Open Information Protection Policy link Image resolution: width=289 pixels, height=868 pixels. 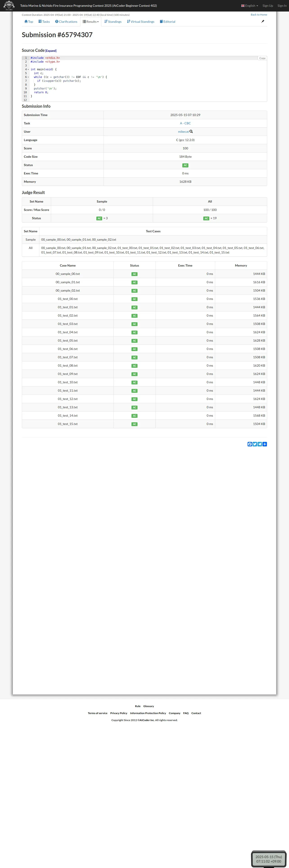[x=148, y=713]
